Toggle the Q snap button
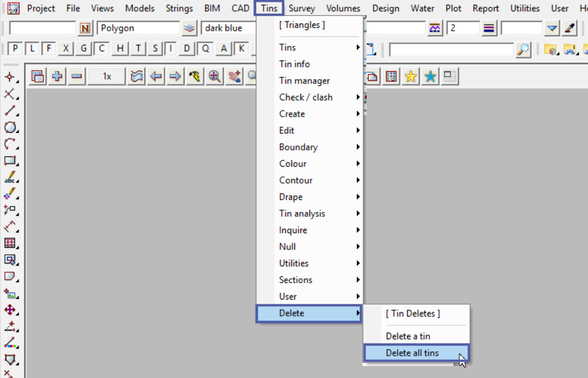This screenshot has height=378, width=588. pyautogui.click(x=206, y=48)
